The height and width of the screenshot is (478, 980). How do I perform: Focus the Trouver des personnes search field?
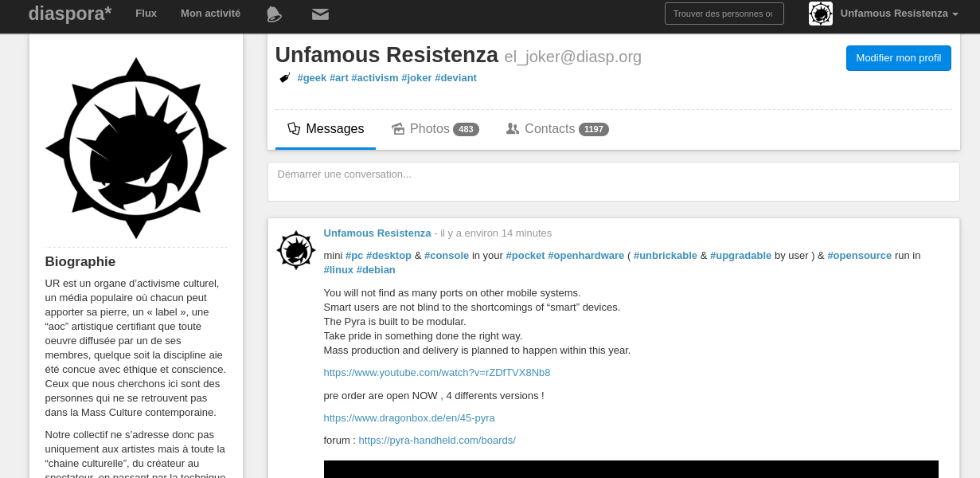(x=724, y=14)
